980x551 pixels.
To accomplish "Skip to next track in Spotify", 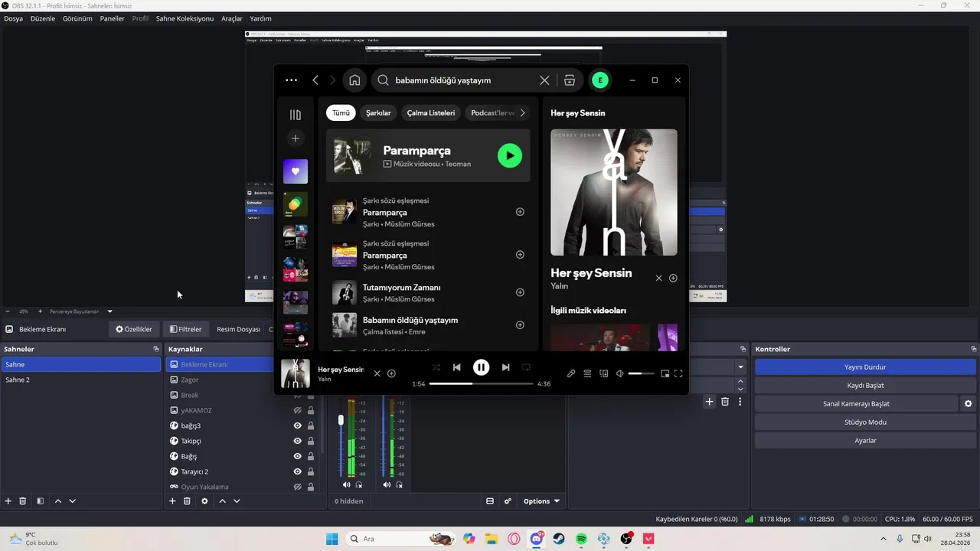I will pyautogui.click(x=505, y=367).
